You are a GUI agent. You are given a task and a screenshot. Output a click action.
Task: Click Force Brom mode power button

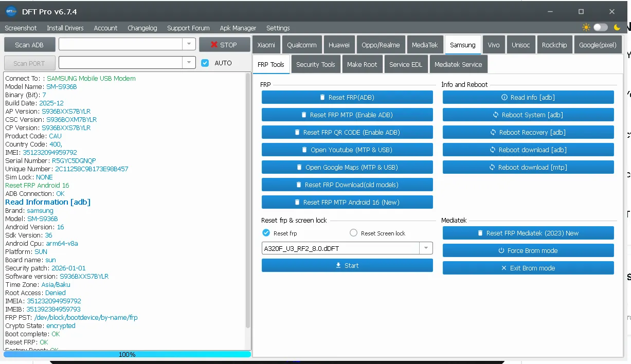[528, 250]
